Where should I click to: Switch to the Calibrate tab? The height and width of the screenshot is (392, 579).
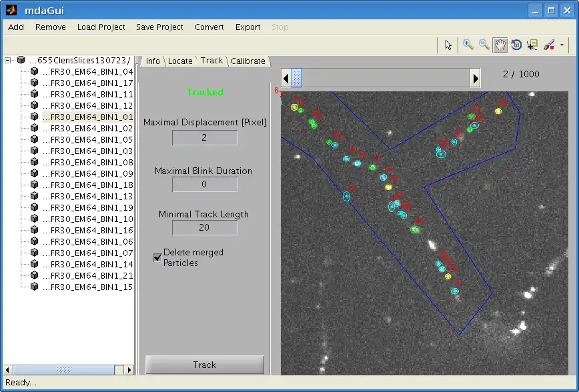pos(247,61)
